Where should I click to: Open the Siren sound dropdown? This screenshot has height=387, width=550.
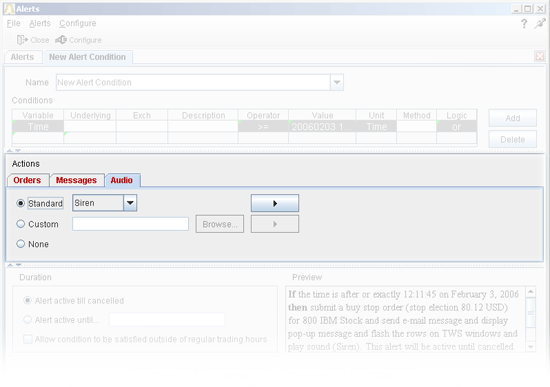130,203
